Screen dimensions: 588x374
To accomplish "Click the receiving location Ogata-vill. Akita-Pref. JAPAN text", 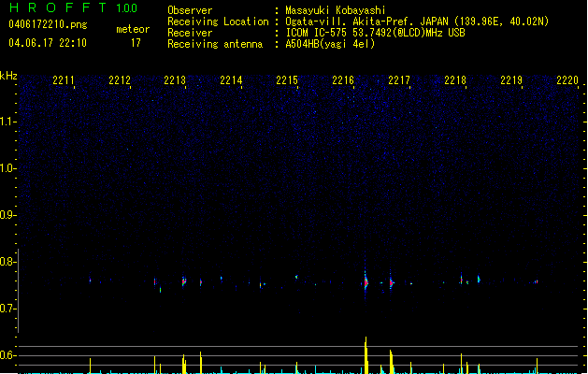I will [417, 22].
